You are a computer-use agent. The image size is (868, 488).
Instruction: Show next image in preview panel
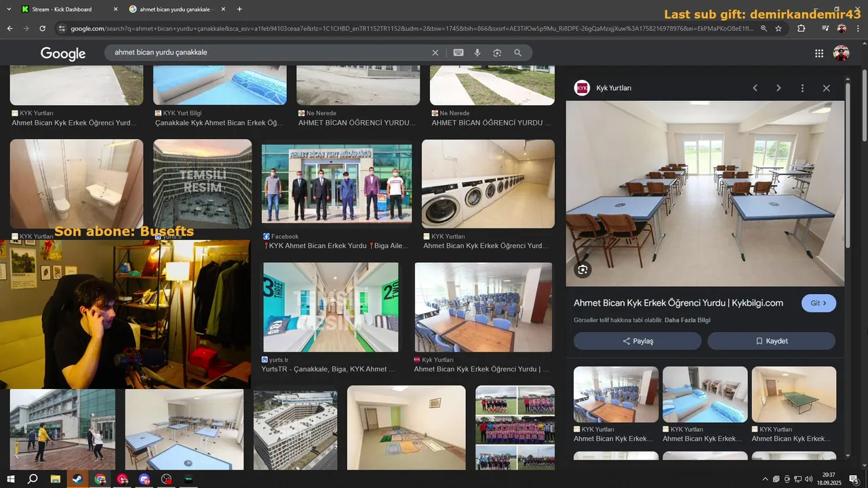tap(778, 88)
